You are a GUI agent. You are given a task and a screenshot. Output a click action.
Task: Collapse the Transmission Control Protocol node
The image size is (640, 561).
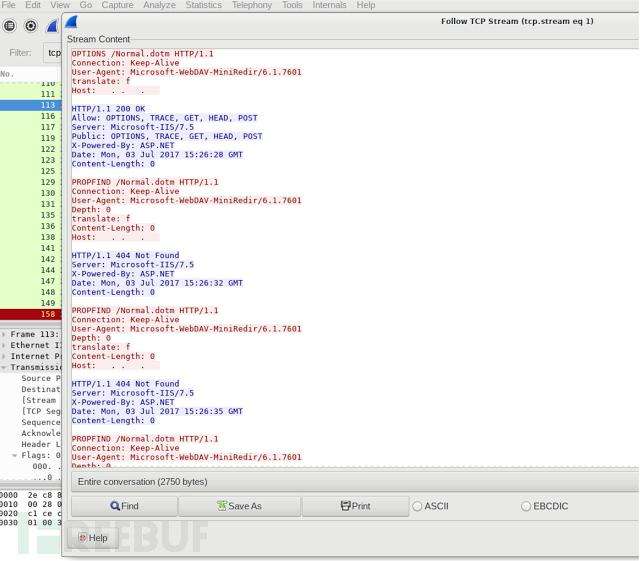[x=3, y=367]
